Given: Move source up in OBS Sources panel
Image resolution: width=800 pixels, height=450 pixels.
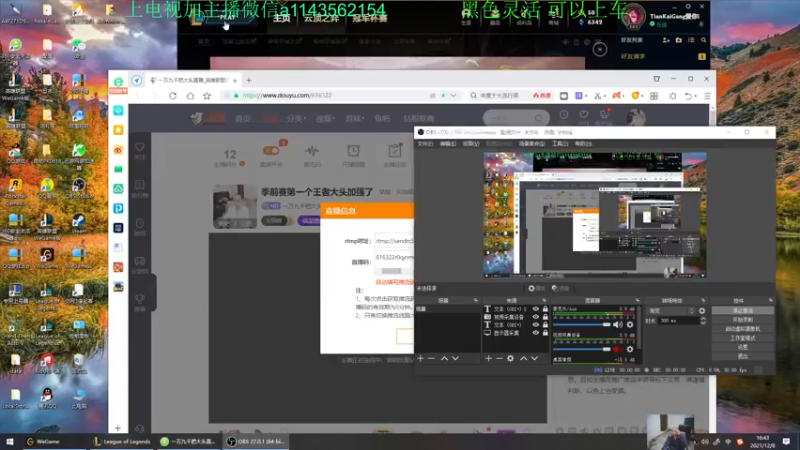Looking at the screenshot, I should click(x=523, y=359).
